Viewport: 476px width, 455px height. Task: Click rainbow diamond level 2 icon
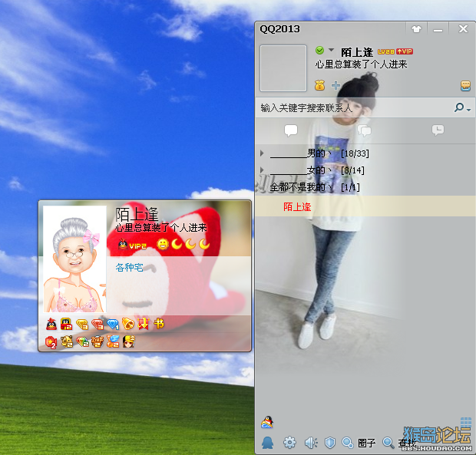pos(82,342)
